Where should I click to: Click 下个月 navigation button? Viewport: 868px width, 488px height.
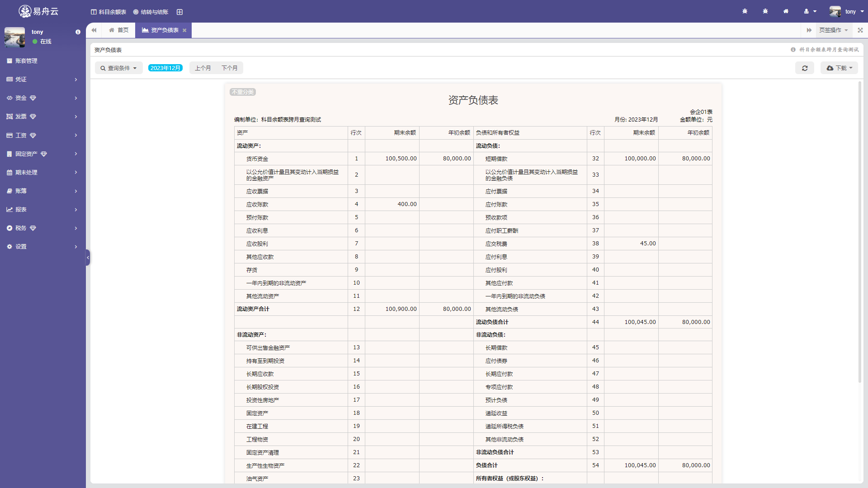tap(228, 68)
